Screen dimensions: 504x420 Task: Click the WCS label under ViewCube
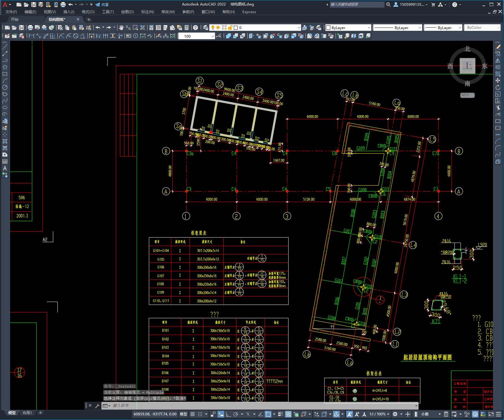467,95
